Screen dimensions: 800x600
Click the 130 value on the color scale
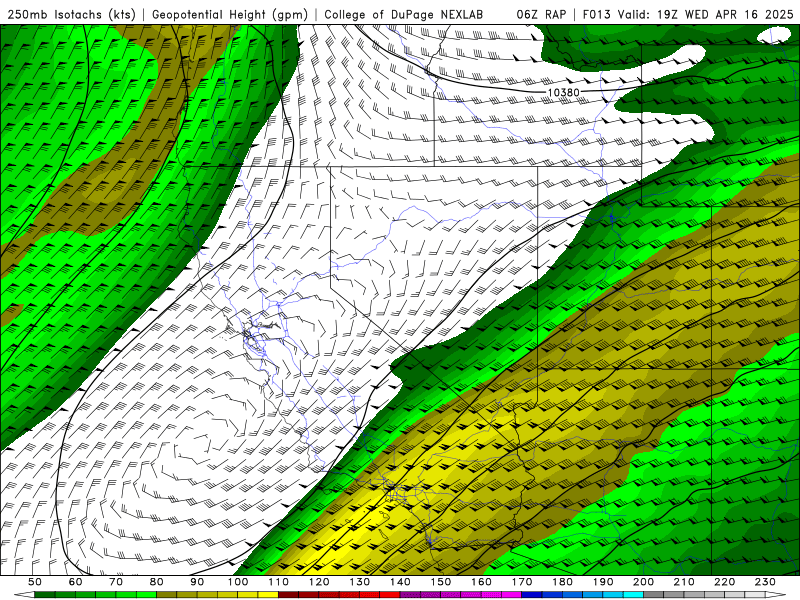(360, 582)
